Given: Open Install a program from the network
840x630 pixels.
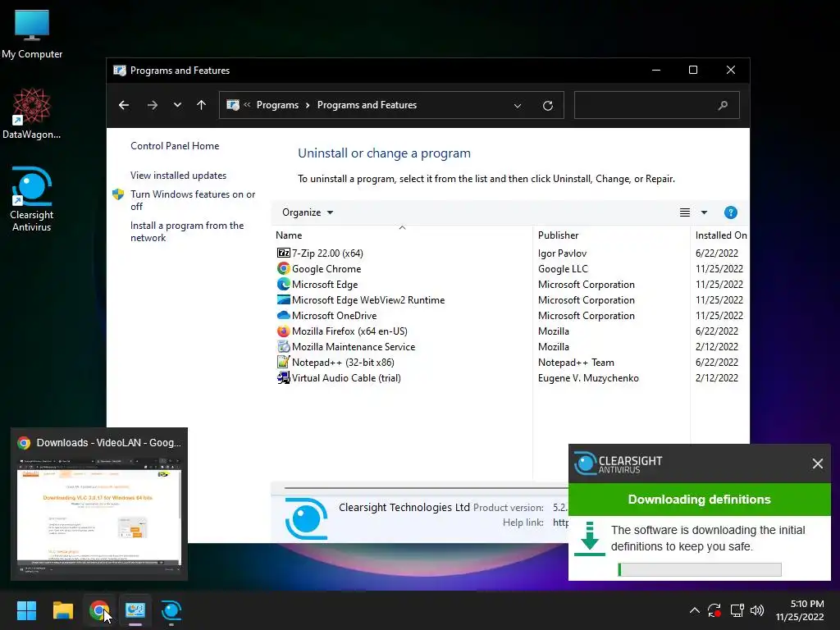Looking at the screenshot, I should 187,231.
